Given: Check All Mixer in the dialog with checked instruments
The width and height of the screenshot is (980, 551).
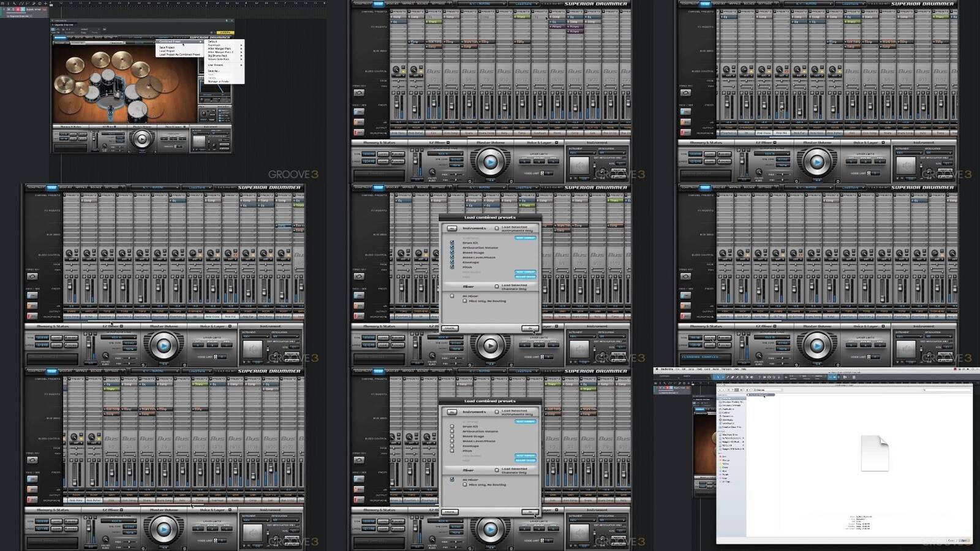Looking at the screenshot, I should (452, 296).
